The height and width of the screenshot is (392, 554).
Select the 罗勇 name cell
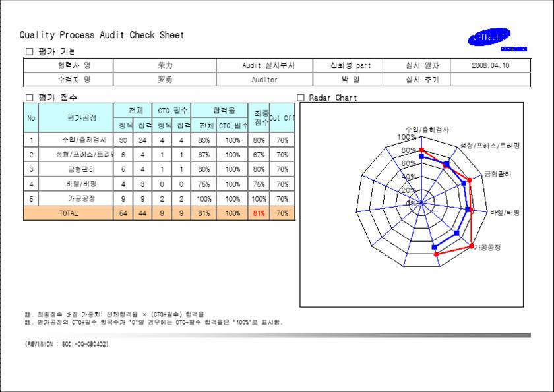(165, 79)
